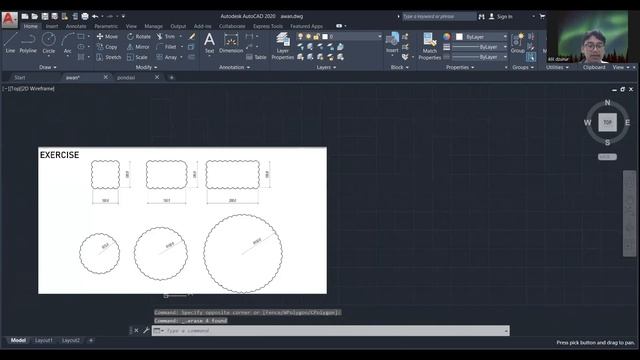Activate the Move tool
The height and width of the screenshot is (360, 640).
click(107, 36)
